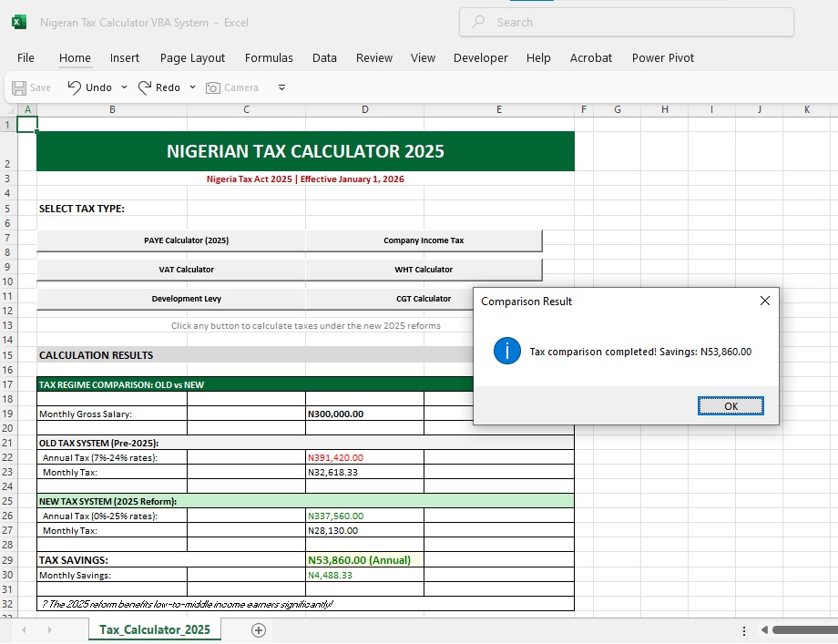Switch to the Home ribbon tab
Screen dimensions: 838x644
[x=75, y=57]
